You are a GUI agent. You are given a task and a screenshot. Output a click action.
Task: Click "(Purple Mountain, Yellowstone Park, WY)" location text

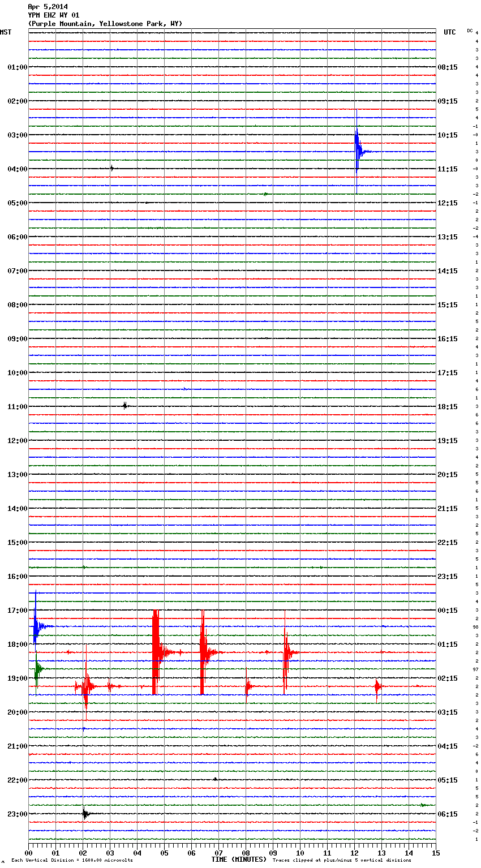105,24
